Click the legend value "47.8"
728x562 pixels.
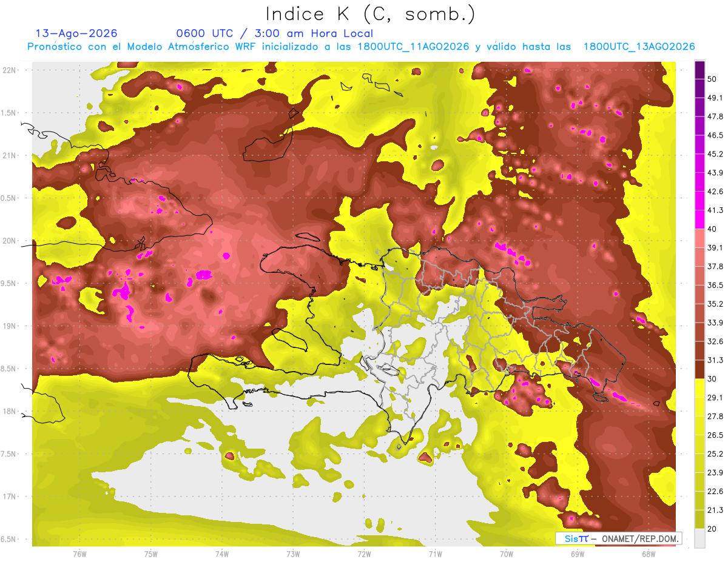click(715, 117)
